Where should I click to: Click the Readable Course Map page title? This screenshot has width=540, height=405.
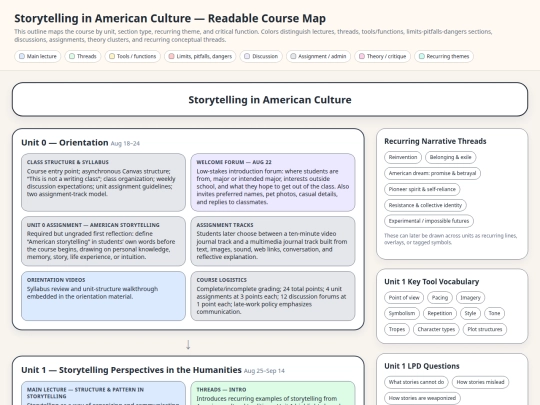point(170,18)
